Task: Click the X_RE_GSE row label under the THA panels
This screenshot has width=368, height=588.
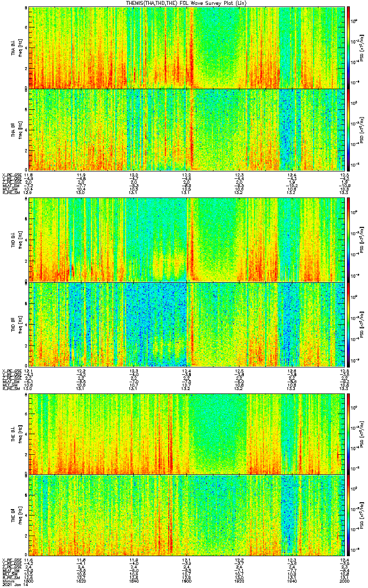Action: (11, 175)
